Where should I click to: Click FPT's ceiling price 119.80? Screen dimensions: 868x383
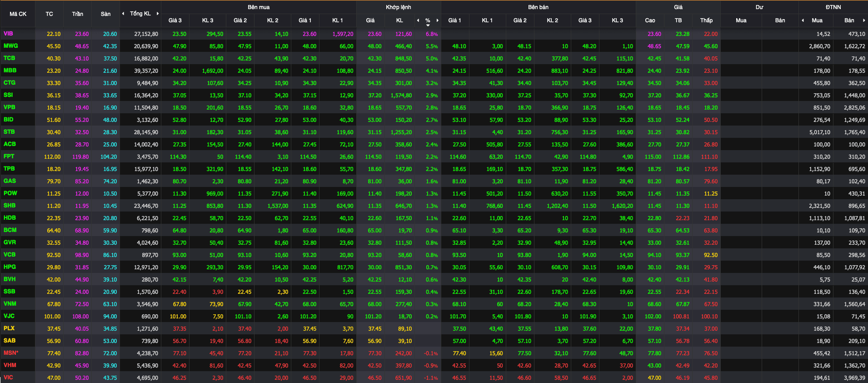click(80, 157)
